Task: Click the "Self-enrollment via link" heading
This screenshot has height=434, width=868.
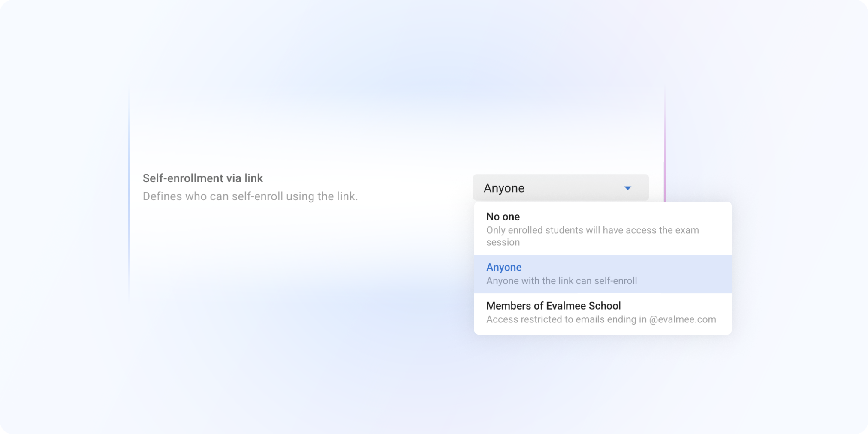Action: pyautogui.click(x=202, y=178)
